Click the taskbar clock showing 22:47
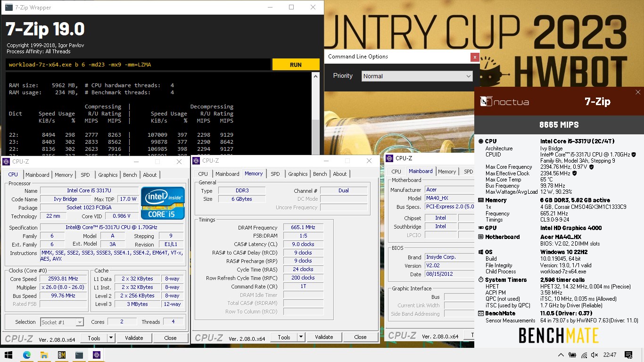 pyautogui.click(x=610, y=355)
